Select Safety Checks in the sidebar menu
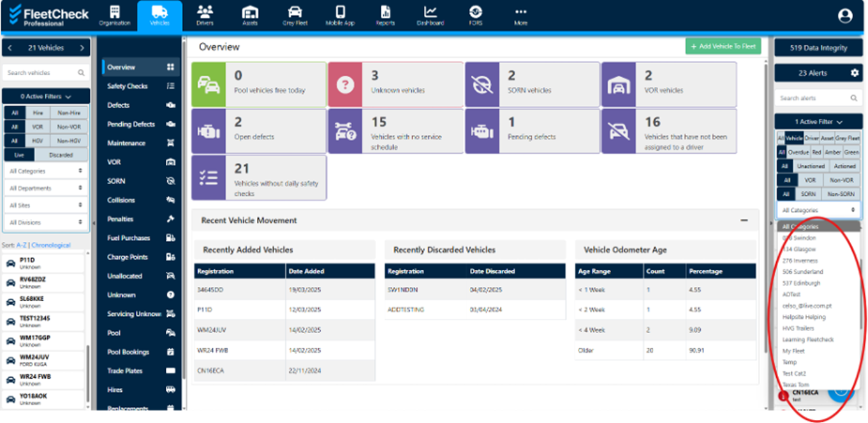The width and height of the screenshot is (868, 423). click(127, 86)
